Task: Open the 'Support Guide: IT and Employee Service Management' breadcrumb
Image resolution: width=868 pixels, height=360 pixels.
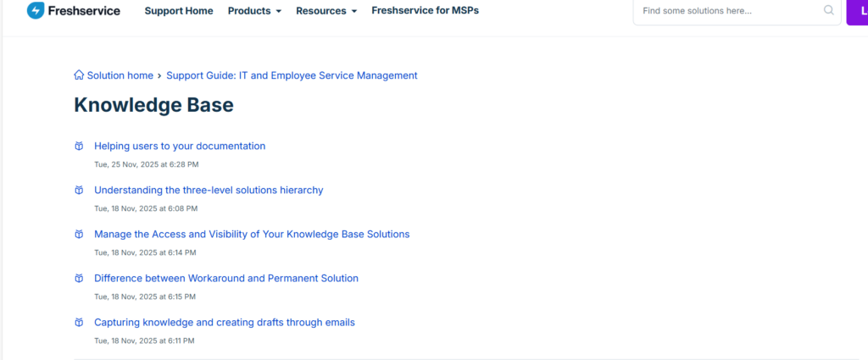Action: click(292, 75)
